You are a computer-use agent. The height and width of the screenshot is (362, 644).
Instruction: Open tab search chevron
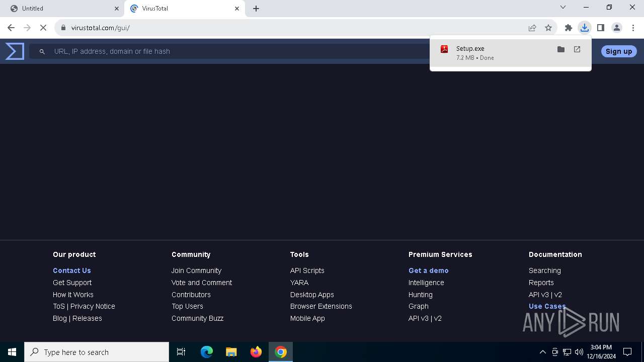(563, 7)
